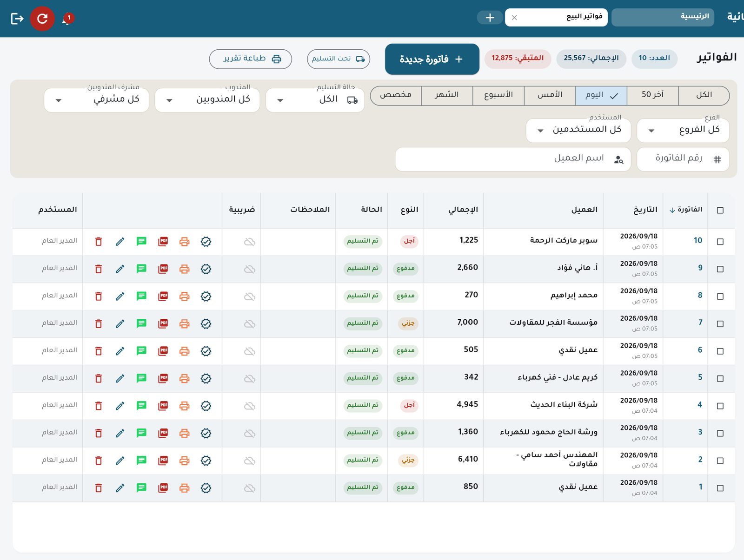The height and width of the screenshot is (560, 744).
Task: Open المستخدم dropdown
Action: click(578, 130)
